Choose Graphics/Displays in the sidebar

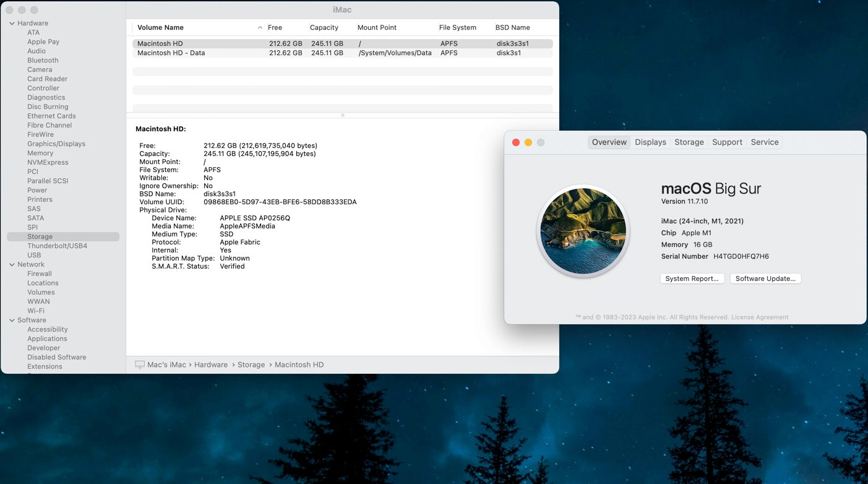click(x=56, y=144)
